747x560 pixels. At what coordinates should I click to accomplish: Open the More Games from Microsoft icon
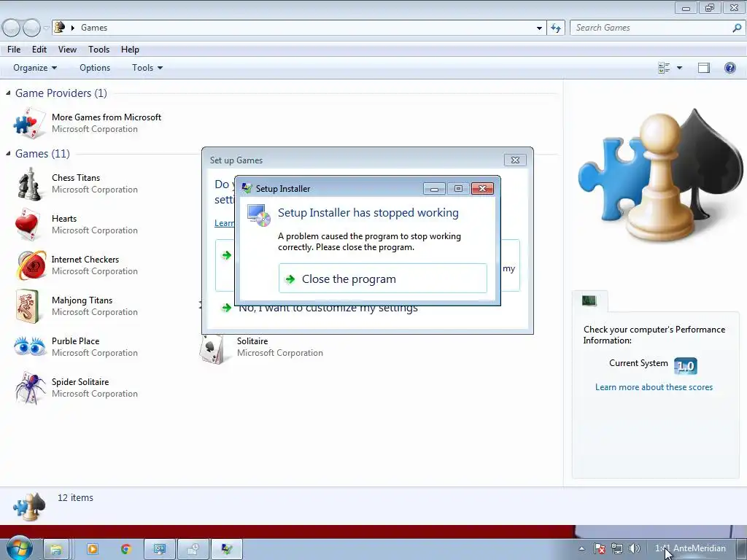[x=29, y=122]
